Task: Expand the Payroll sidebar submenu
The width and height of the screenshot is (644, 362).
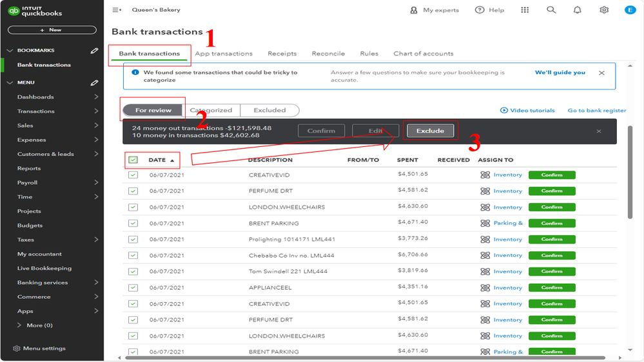Action: coord(96,183)
